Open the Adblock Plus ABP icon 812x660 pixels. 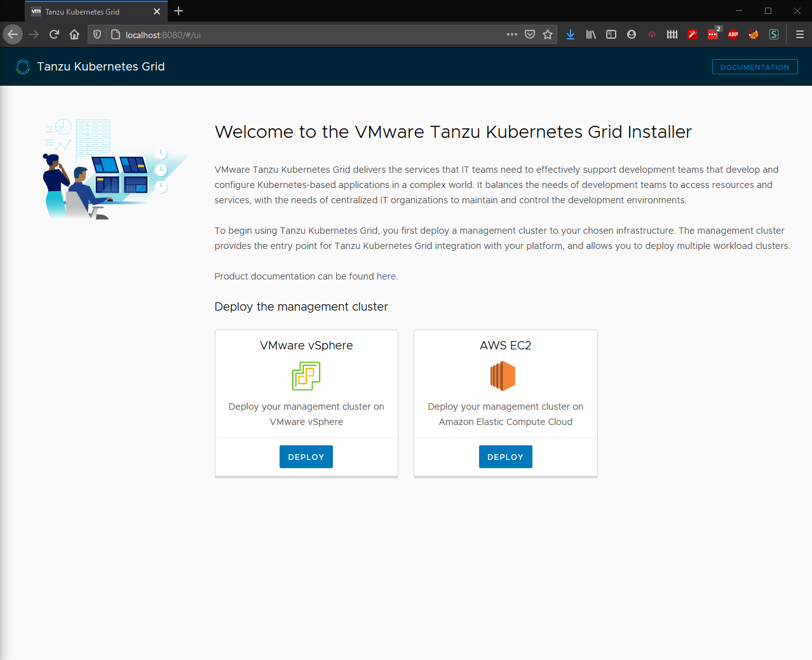(733, 34)
